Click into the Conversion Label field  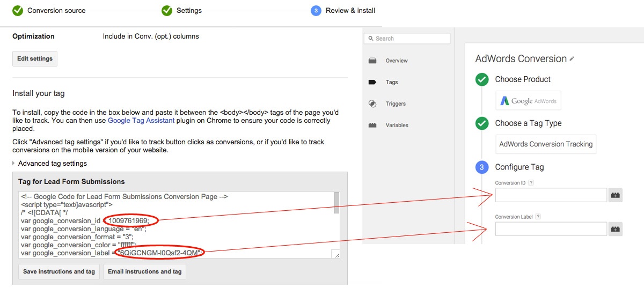[551, 229]
